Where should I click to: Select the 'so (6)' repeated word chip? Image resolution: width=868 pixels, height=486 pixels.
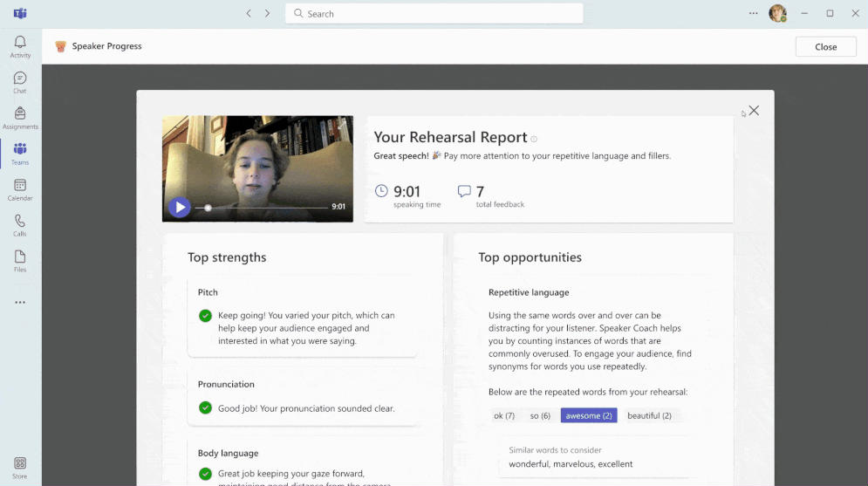pyautogui.click(x=540, y=415)
